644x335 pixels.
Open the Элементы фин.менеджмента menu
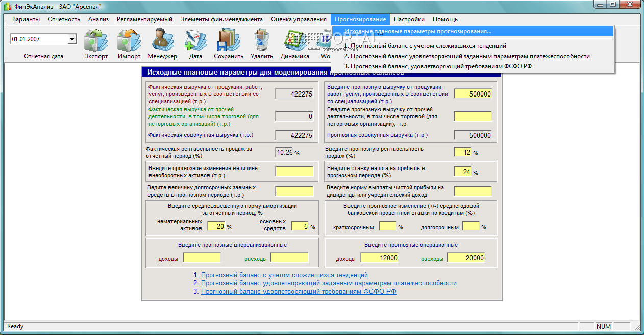click(221, 19)
